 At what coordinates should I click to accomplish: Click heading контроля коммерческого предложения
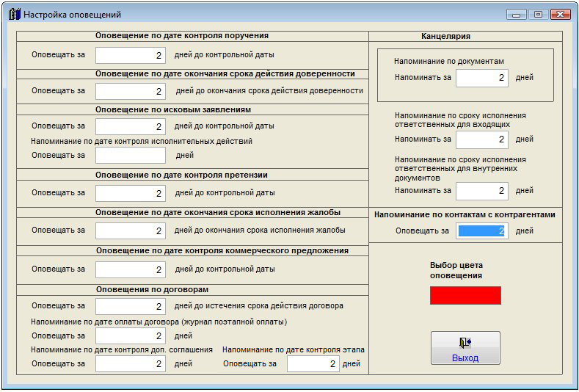[222, 250]
